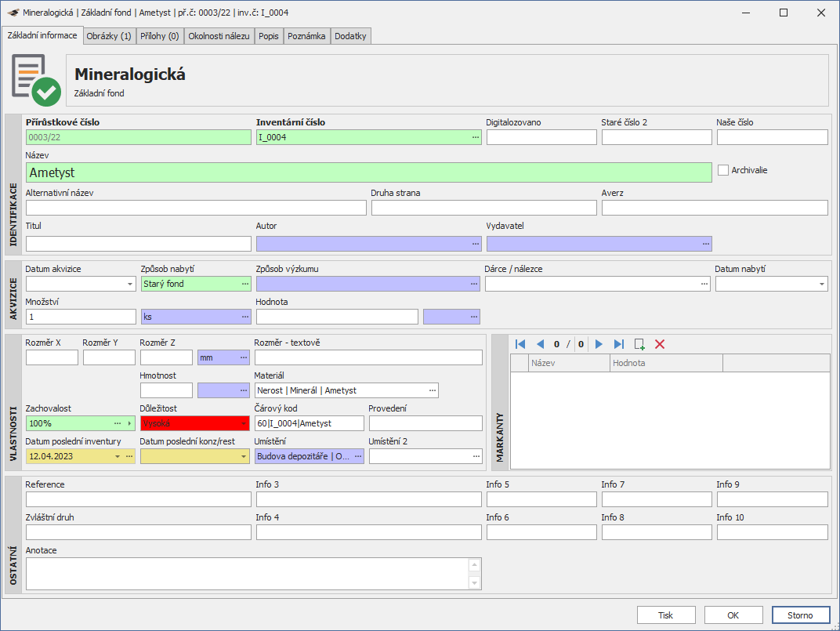
Task: Open Autor lookup ellipsis
Action: (475, 244)
